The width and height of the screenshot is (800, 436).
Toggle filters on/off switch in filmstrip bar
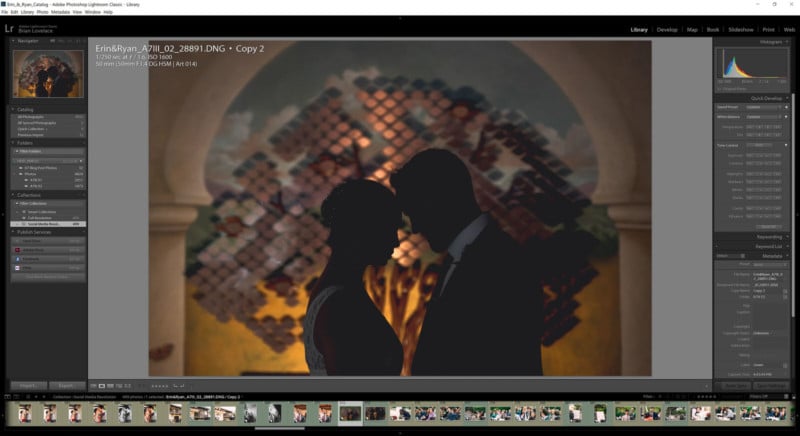click(786, 396)
